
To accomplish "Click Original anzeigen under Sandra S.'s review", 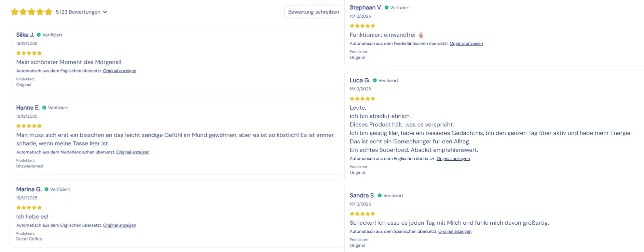I will (455, 231).
